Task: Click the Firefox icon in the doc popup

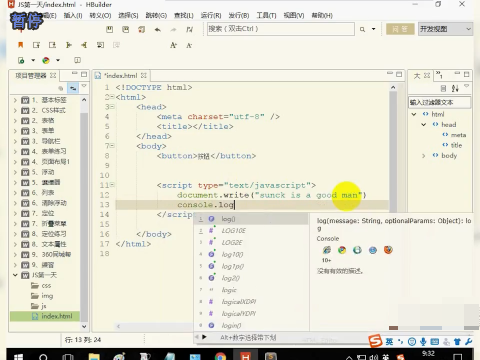Action: pos(388,250)
